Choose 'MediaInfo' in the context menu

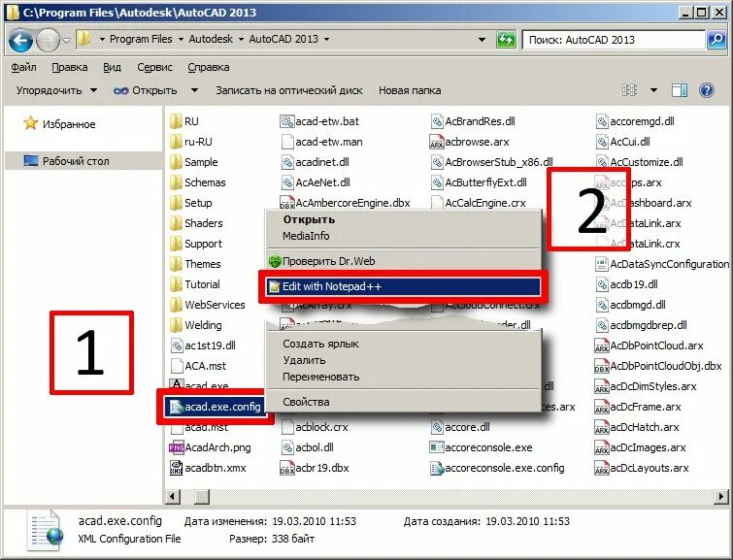(306, 236)
